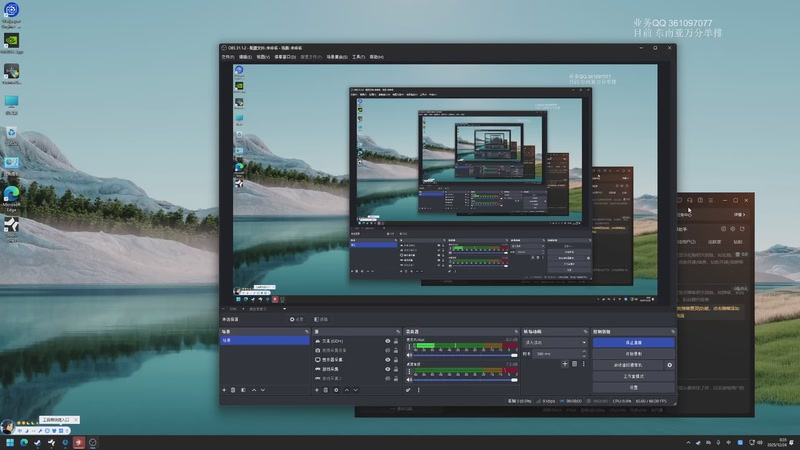Mute the second mixer channel speaker icon
Screen dimensions: 800x450
(x=409, y=380)
